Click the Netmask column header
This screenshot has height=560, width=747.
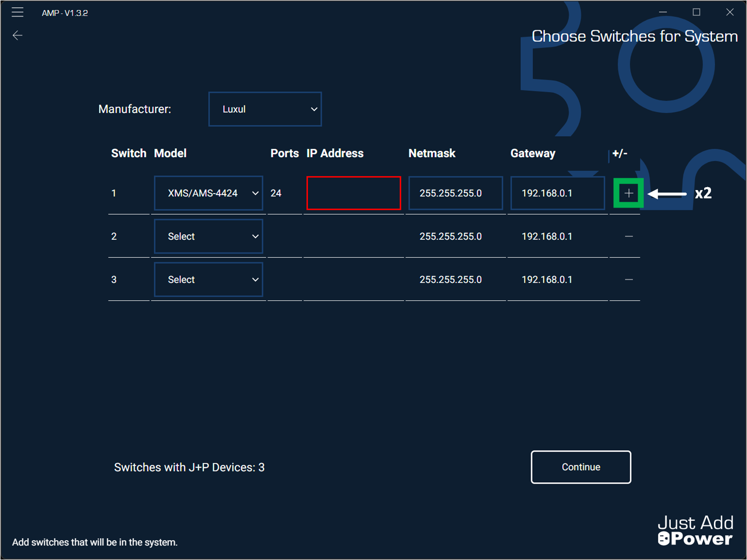point(432,153)
